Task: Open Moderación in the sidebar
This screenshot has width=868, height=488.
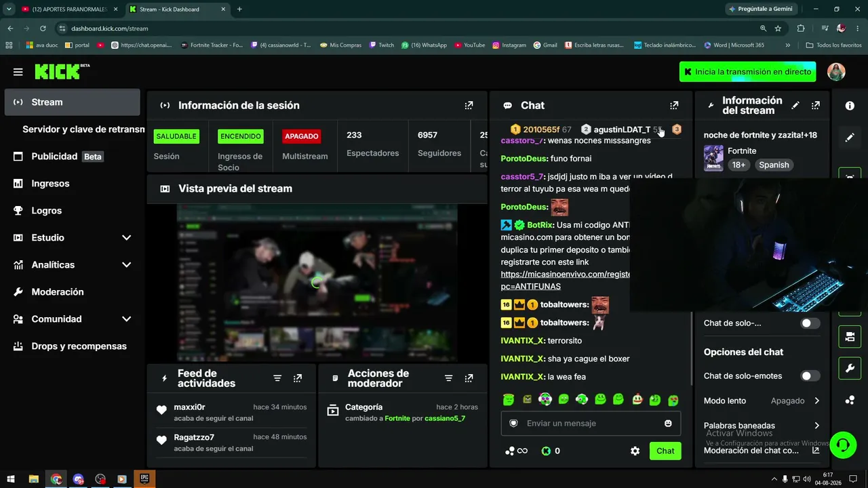Action: pos(73,292)
